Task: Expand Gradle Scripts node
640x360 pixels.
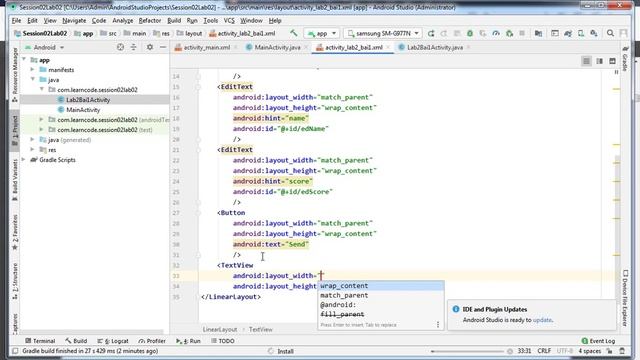Action: (24, 160)
